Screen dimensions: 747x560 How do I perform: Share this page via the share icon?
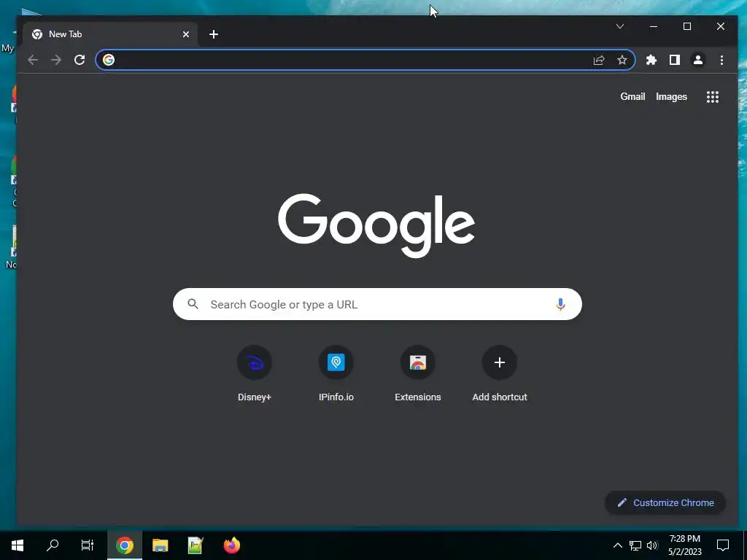pyautogui.click(x=599, y=60)
